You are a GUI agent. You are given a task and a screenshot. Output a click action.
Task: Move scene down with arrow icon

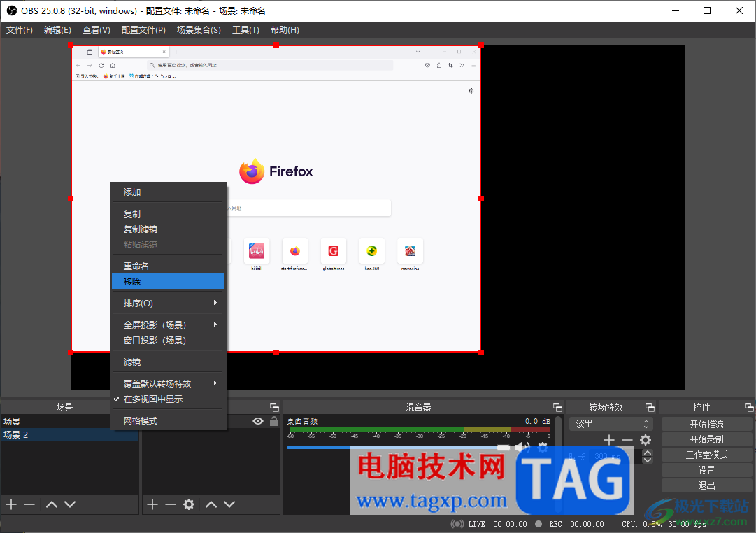[x=70, y=504]
